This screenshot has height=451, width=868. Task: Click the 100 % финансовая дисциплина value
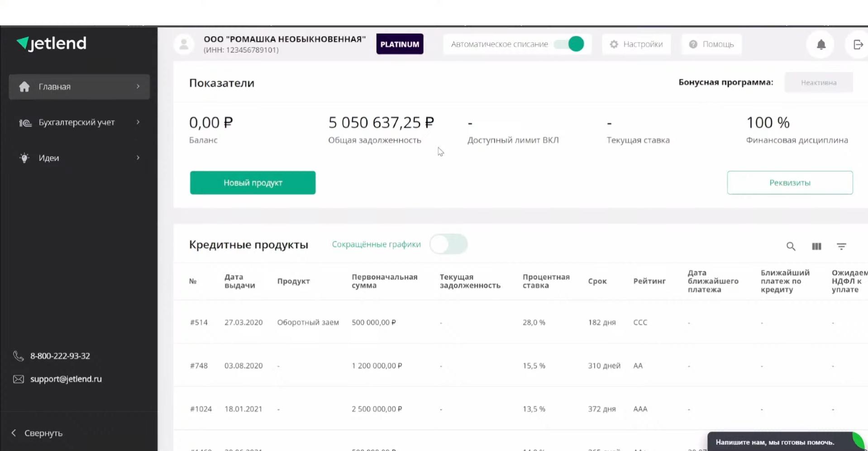(768, 122)
